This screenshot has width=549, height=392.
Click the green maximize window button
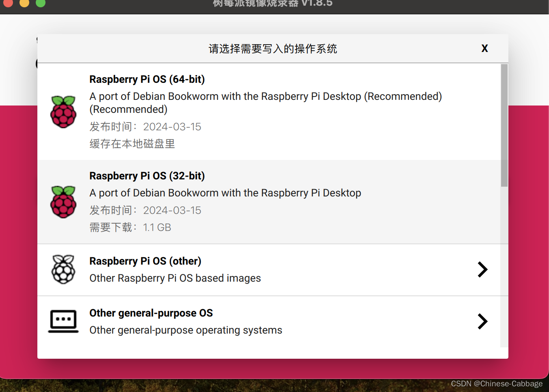[41, 3]
